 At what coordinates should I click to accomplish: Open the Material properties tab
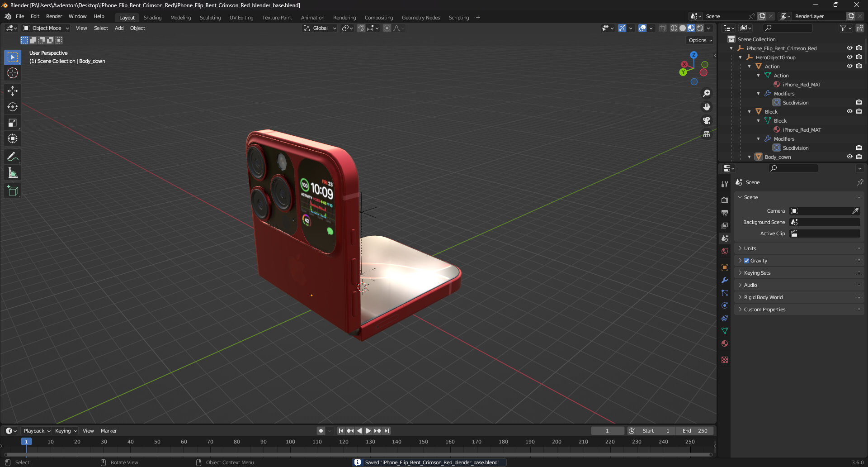coord(725,343)
